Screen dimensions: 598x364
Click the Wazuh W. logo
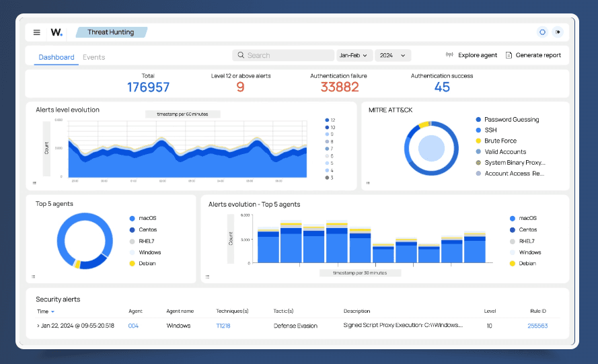tap(57, 32)
